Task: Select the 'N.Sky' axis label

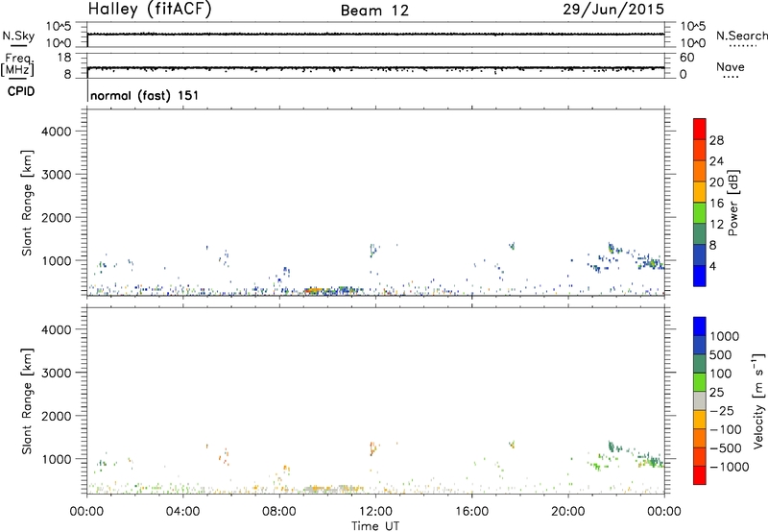Action: click(18, 36)
